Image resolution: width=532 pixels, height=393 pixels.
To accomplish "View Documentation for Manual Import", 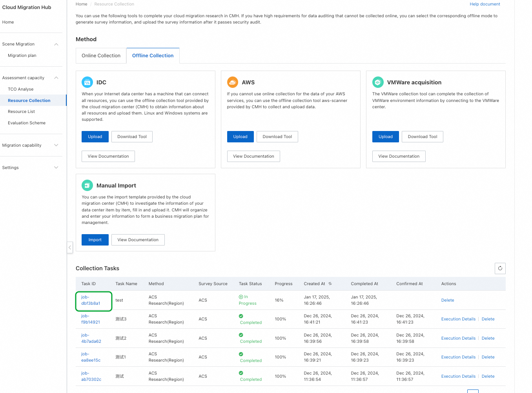I will click(138, 240).
